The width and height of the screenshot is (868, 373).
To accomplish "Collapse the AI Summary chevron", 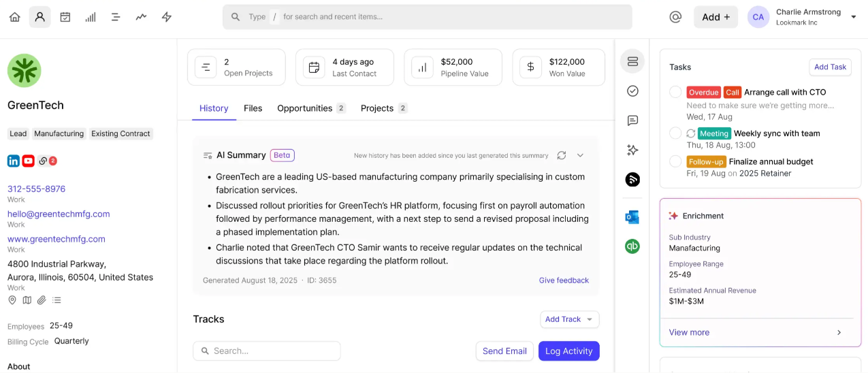I will click(580, 155).
